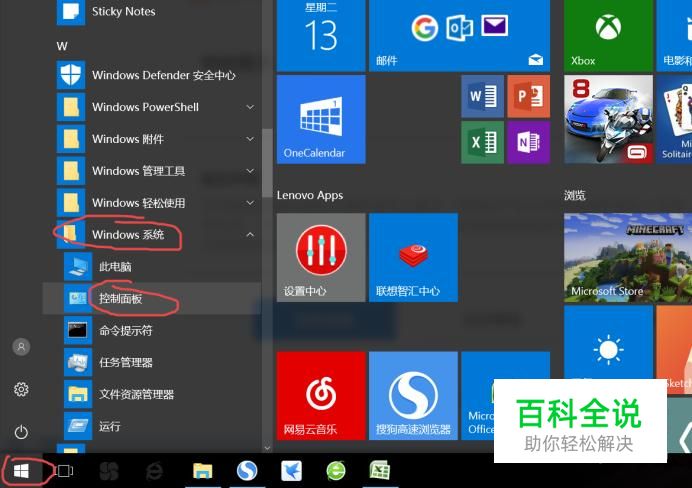The image size is (692, 488).
Task: Click the Power button in Start sidebar
Action: point(21,432)
